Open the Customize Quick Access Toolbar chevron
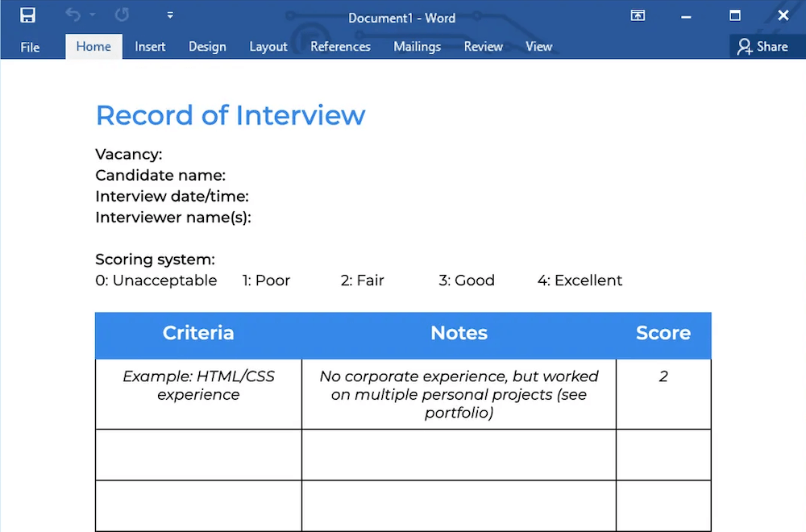Viewport: 806px width, 532px height. click(x=169, y=15)
